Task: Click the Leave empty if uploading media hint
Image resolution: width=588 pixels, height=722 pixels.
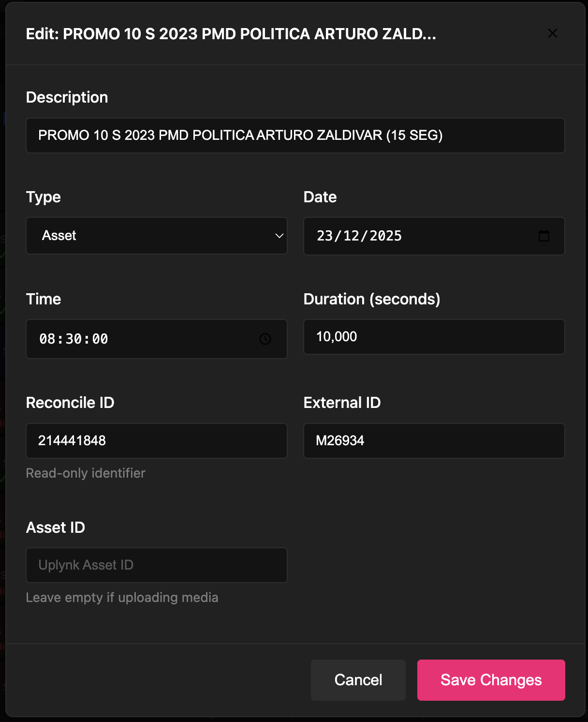Action: tap(122, 597)
